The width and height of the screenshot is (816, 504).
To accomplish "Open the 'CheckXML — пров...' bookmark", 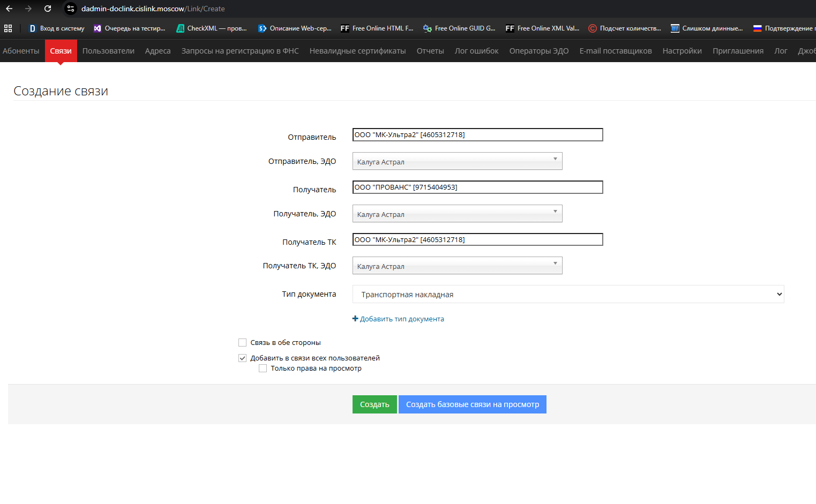I will tap(212, 28).
